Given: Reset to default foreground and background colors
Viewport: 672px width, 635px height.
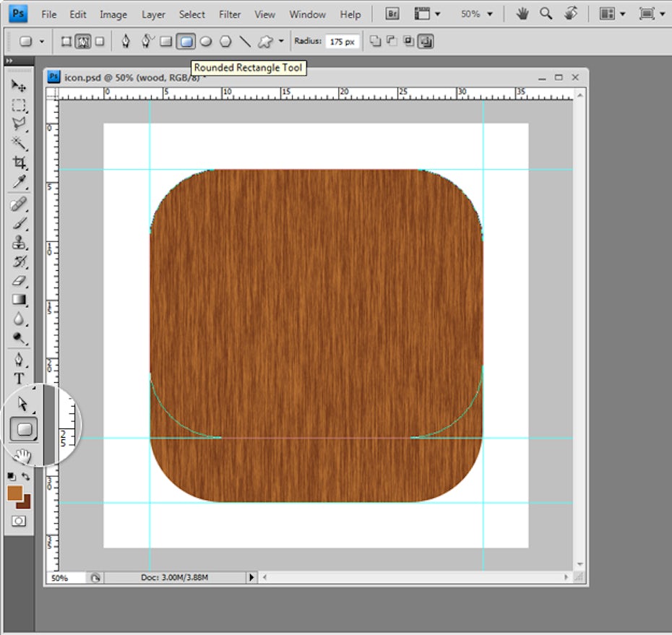Looking at the screenshot, I should pyautogui.click(x=12, y=477).
